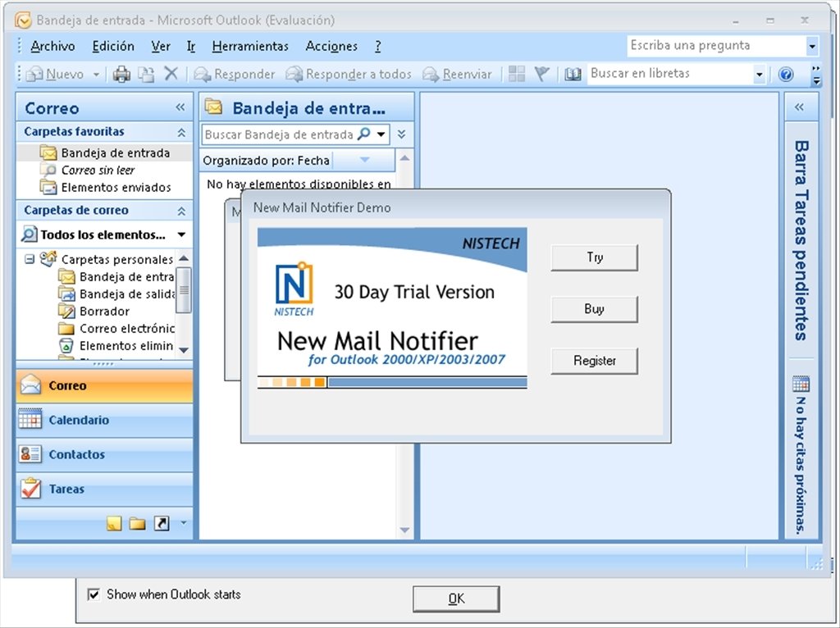The width and height of the screenshot is (840, 628).
Task: Click the folder tree scrollbar thumb
Action: pos(184,289)
